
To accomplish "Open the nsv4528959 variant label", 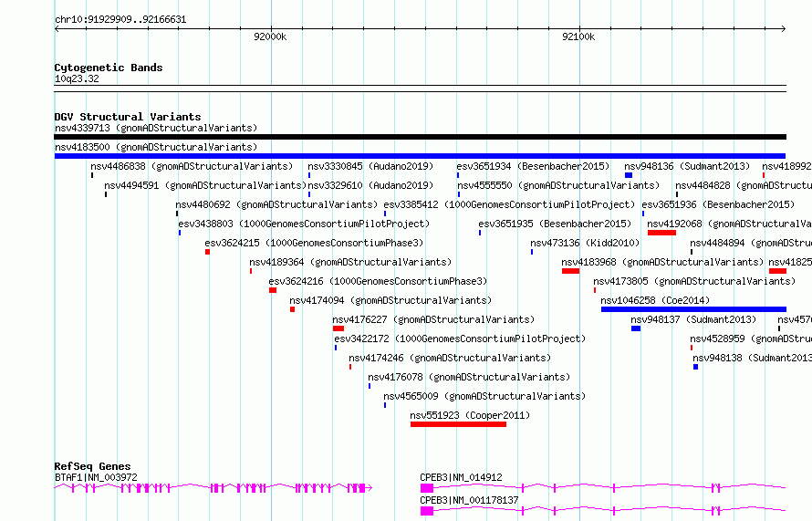I will [x=751, y=339].
